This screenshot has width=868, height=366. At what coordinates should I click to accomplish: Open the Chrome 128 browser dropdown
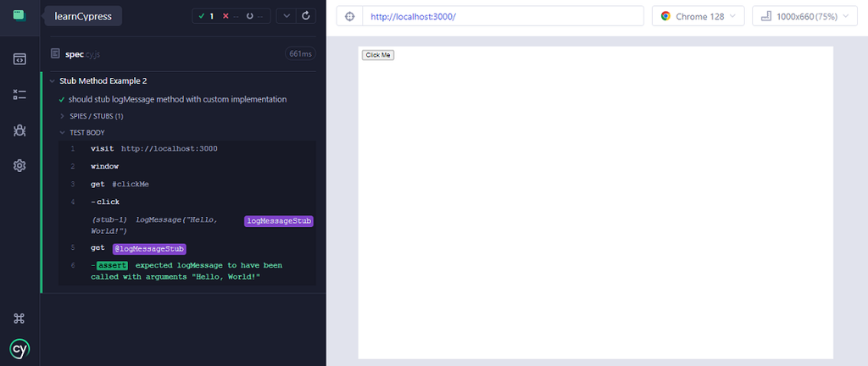pyautogui.click(x=698, y=16)
